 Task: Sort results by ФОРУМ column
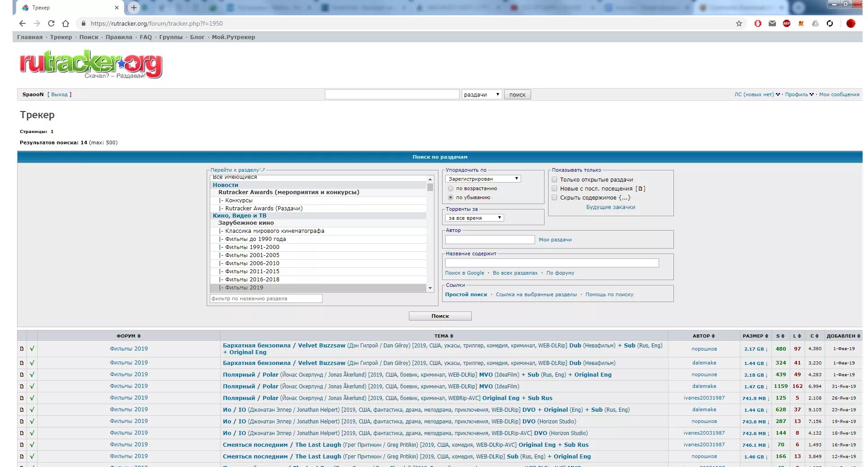[x=128, y=336]
